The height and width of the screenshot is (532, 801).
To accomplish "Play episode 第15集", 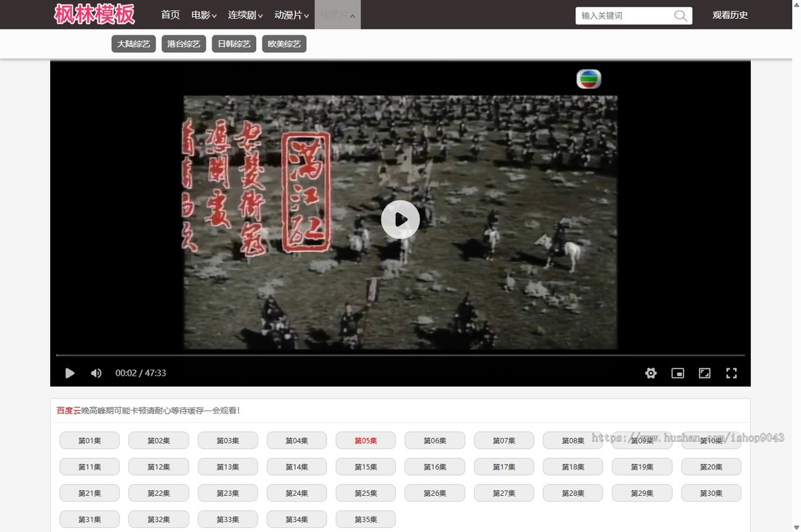I will pos(366,467).
